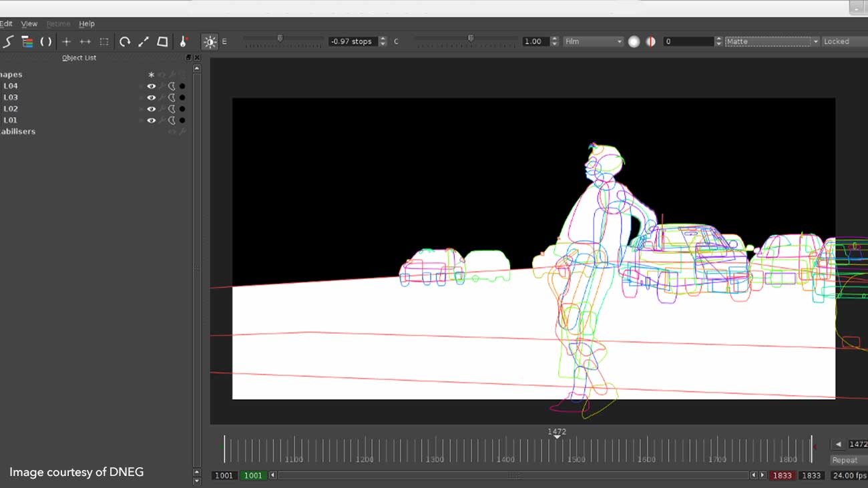Select the spline curve drawing tool

click(x=8, y=41)
